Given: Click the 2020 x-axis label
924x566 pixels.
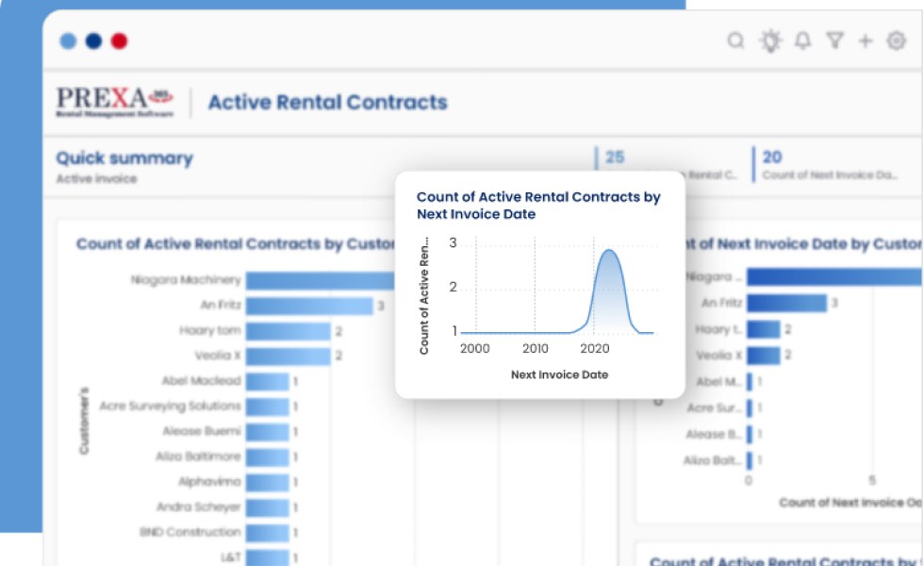Looking at the screenshot, I should [x=595, y=348].
